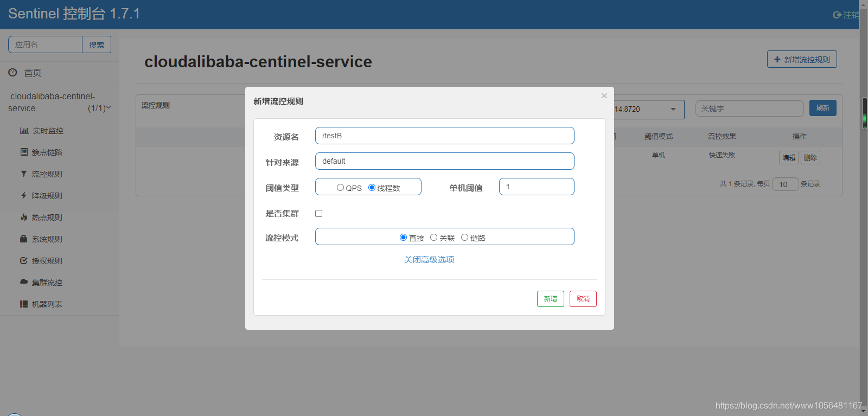Click the records-per-page field showing 10
The image size is (868, 416).
tap(786, 184)
